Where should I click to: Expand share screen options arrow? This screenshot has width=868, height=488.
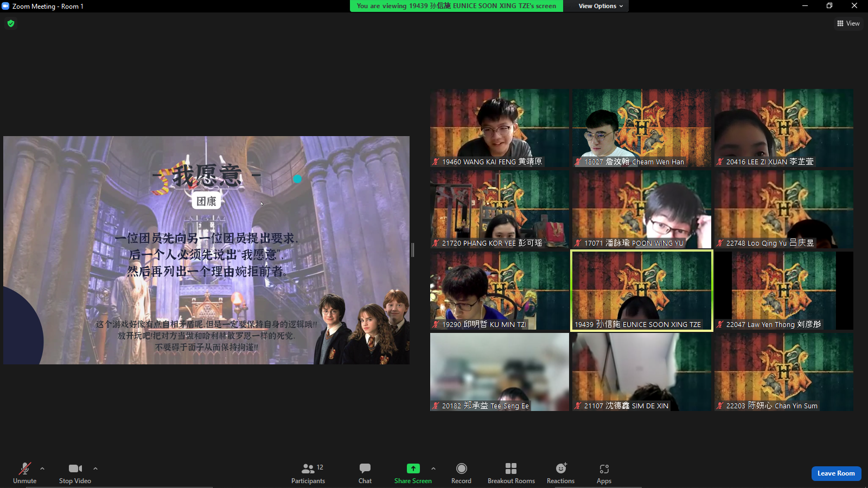pyautogui.click(x=433, y=468)
